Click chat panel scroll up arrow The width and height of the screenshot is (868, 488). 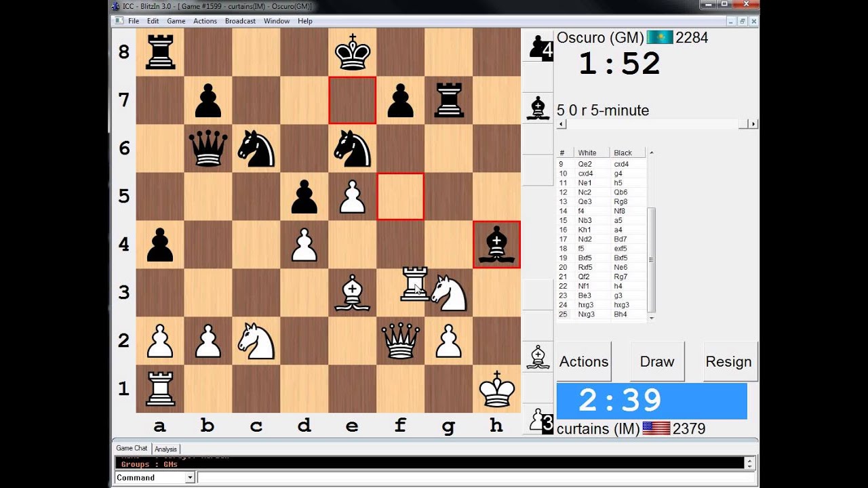click(x=749, y=460)
